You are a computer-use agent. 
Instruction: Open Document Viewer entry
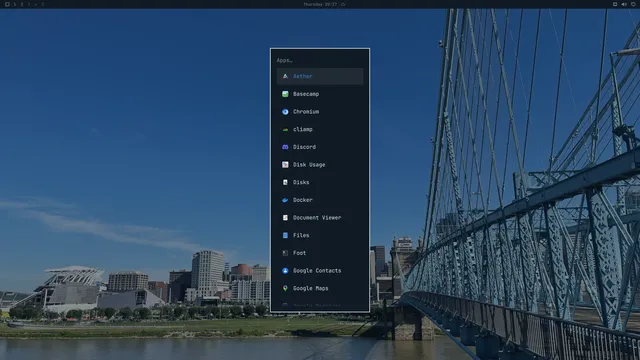[320, 218]
